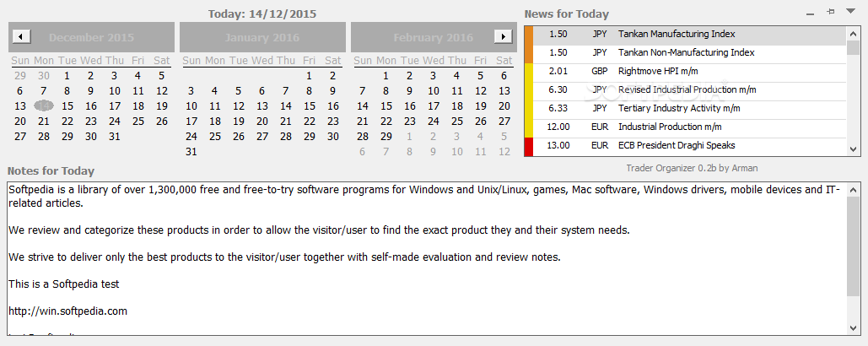
Task: Select grayed 30 of November in December calendar
Action: click(44, 77)
